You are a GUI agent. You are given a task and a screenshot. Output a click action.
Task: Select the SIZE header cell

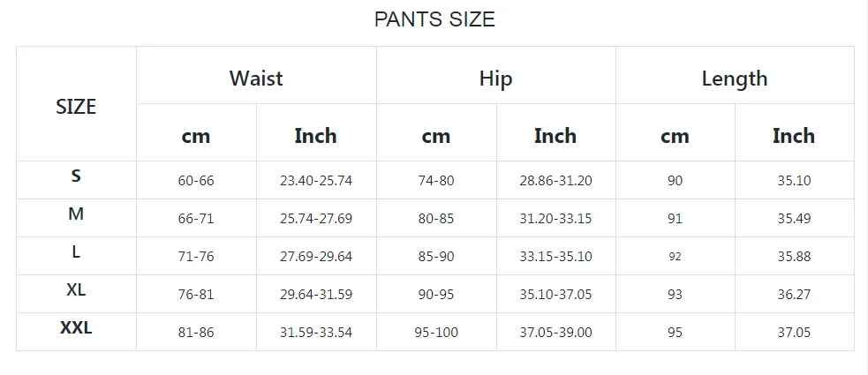(77, 104)
